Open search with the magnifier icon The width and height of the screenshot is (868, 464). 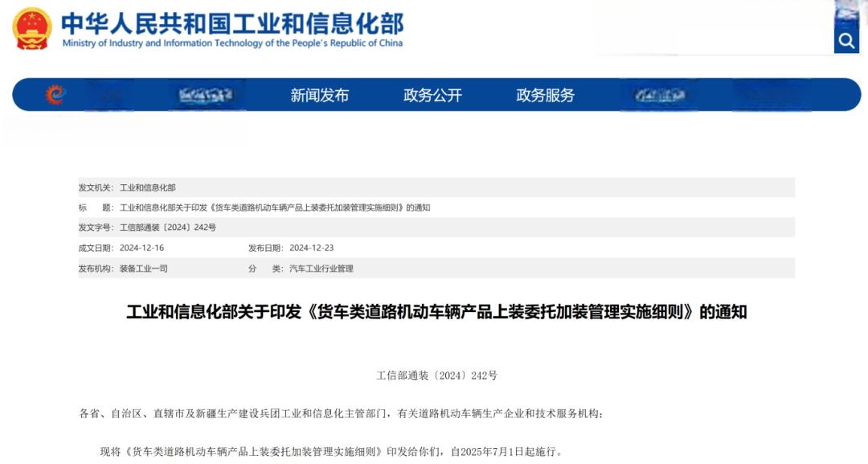(x=846, y=41)
